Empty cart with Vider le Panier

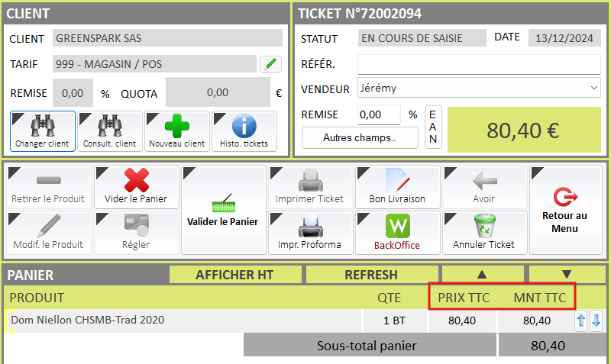click(x=136, y=181)
